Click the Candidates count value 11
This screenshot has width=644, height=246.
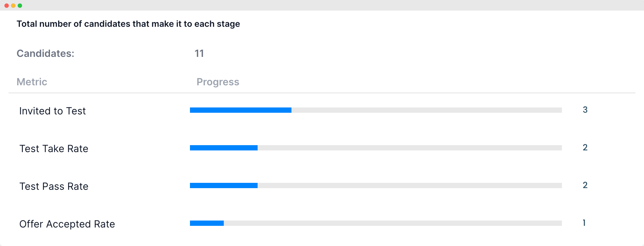(199, 54)
